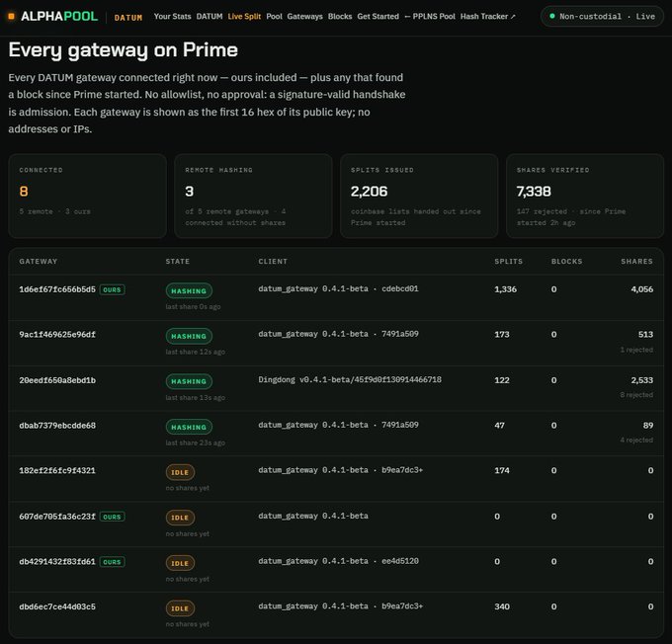Click the '8 rejected' note under 2,533

pyautogui.click(x=636, y=395)
